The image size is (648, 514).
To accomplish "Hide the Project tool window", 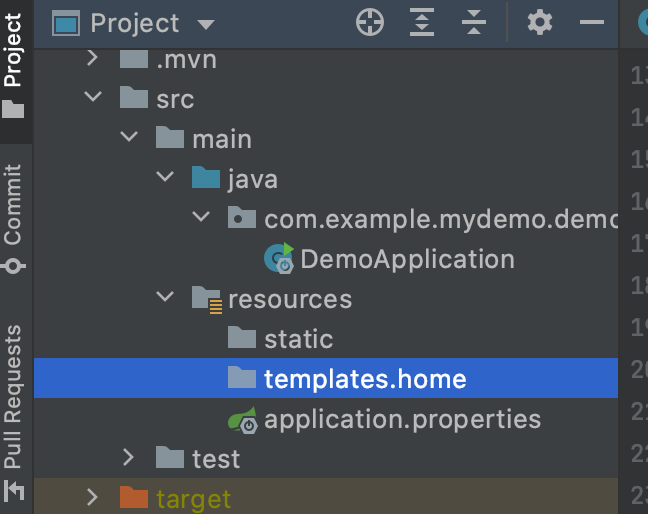I will [x=592, y=22].
